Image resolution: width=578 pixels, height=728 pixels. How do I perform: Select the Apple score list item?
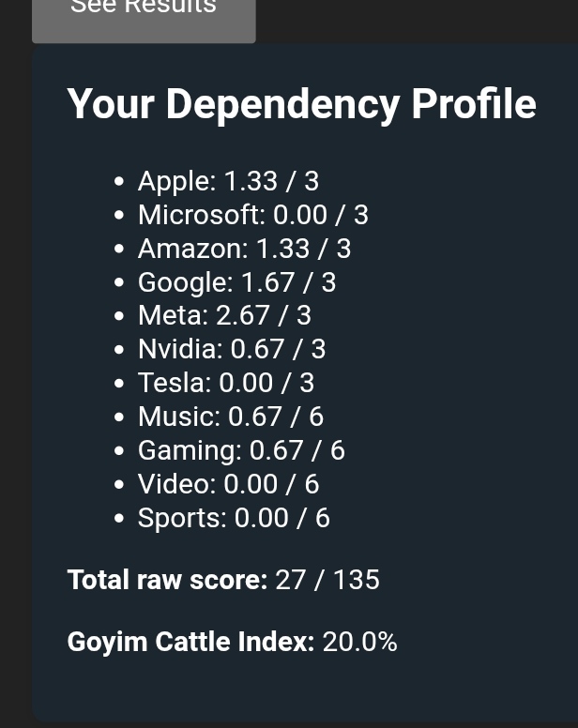coord(228,181)
